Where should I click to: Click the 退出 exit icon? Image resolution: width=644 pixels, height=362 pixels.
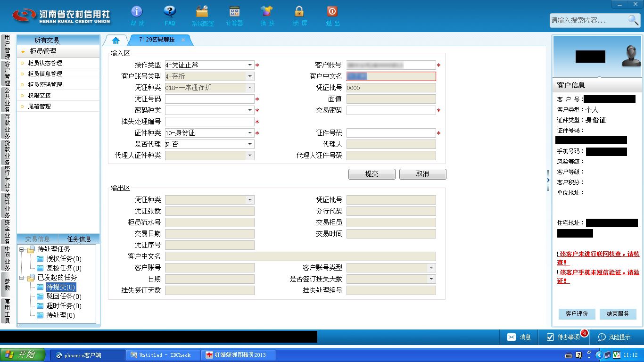pyautogui.click(x=332, y=16)
